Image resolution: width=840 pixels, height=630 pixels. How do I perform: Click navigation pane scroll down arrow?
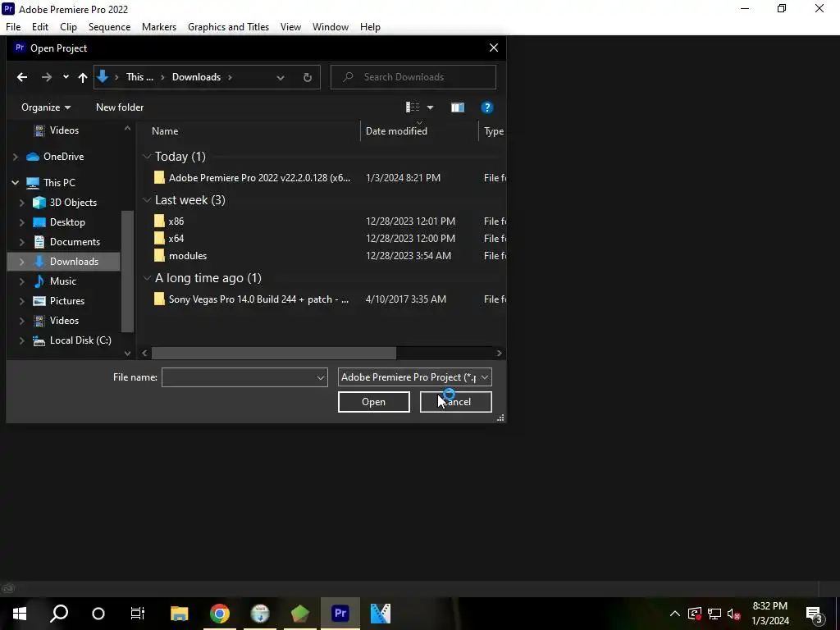coord(127,353)
